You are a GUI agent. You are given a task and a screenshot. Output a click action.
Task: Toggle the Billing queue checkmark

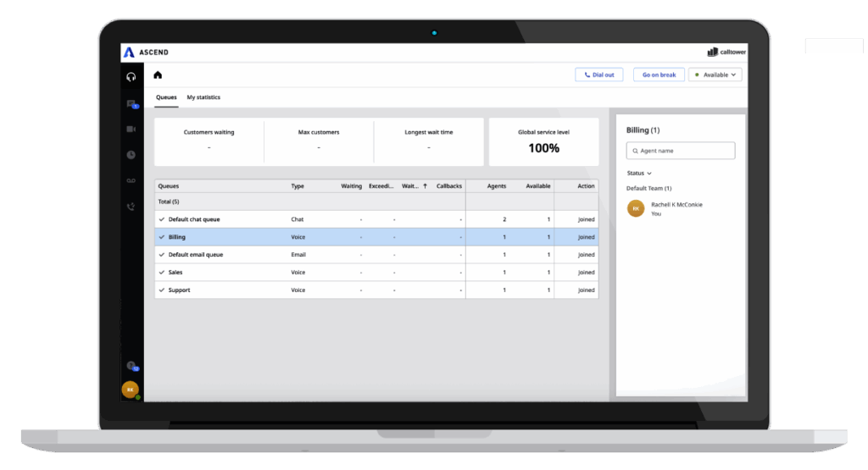pyautogui.click(x=161, y=237)
